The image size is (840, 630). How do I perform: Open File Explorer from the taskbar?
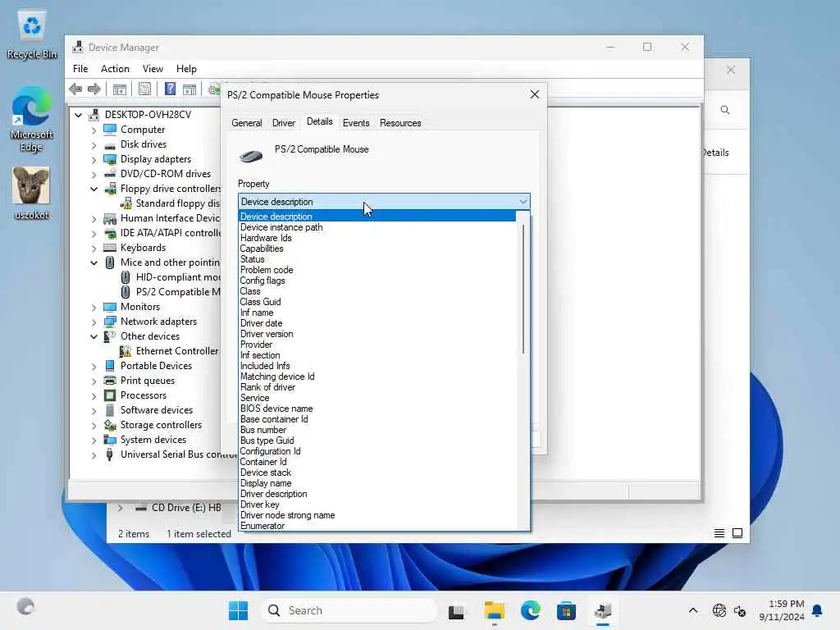click(494, 610)
